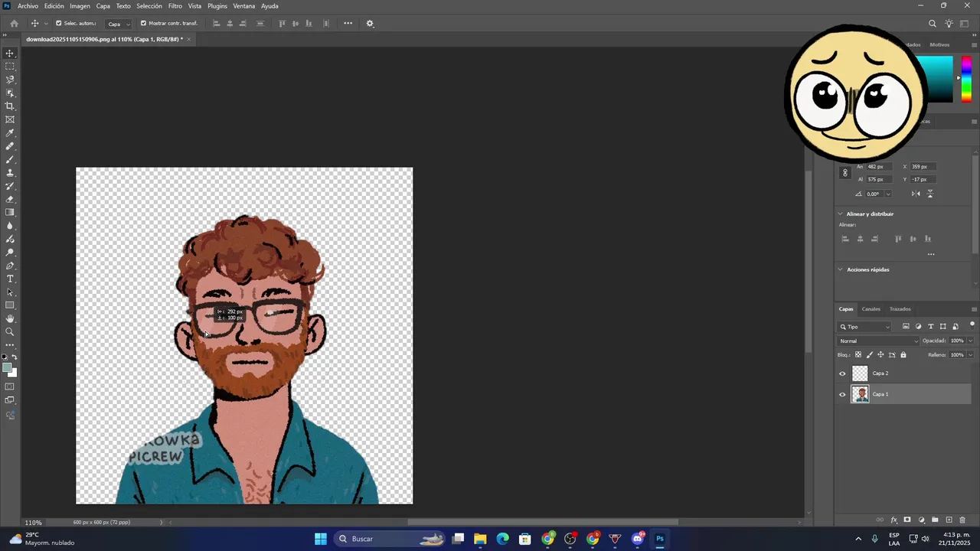Click the hue spectrum slider strip
This screenshot has height=551, width=980.
click(967, 80)
